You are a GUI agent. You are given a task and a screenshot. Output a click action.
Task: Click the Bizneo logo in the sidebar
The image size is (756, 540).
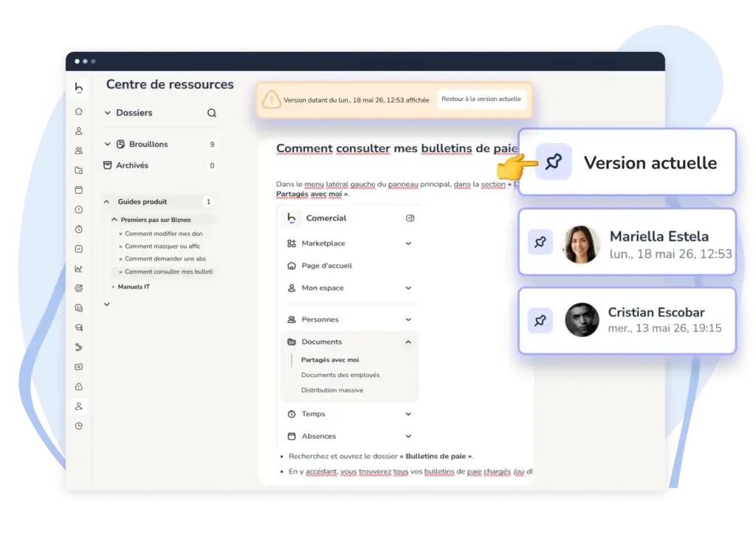[78, 87]
